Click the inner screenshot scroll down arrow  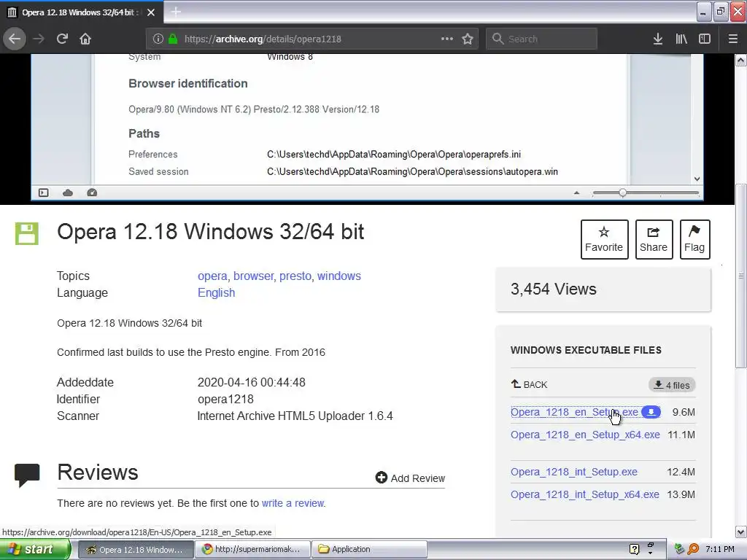(x=697, y=179)
